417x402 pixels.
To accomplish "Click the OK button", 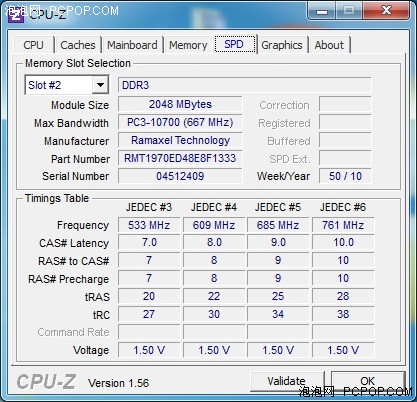I will [367, 381].
